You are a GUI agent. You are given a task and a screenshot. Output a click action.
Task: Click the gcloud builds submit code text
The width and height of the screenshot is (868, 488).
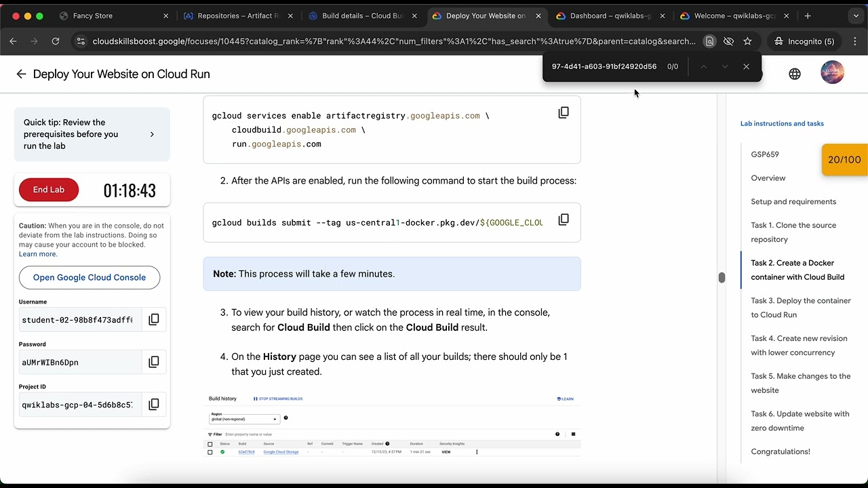pyautogui.click(x=377, y=222)
